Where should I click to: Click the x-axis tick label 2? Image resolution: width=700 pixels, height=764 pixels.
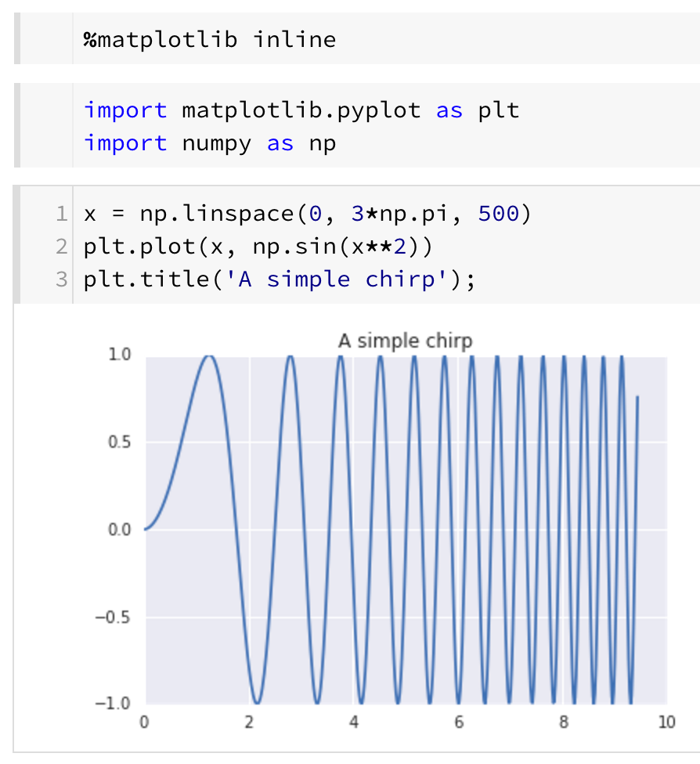pyautogui.click(x=249, y=722)
